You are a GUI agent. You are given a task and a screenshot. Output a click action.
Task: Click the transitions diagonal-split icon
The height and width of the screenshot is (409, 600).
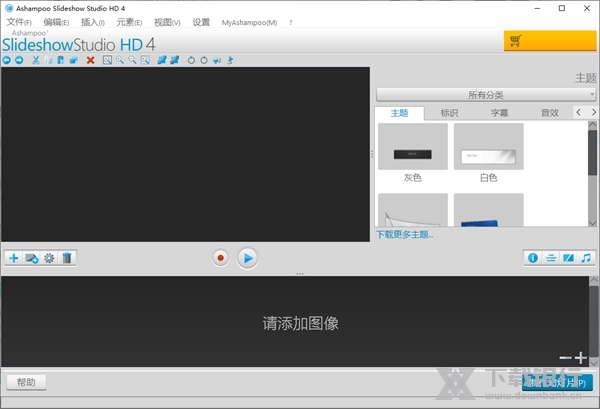569,258
